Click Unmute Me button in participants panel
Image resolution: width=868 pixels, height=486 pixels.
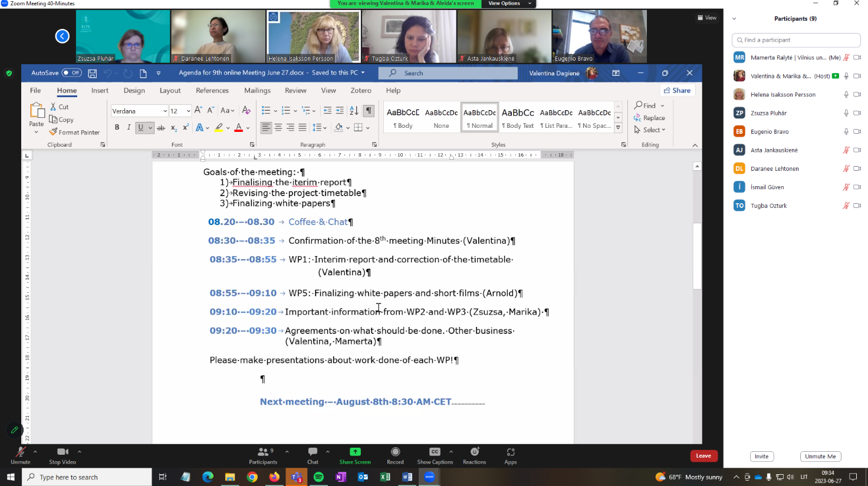[x=820, y=457]
